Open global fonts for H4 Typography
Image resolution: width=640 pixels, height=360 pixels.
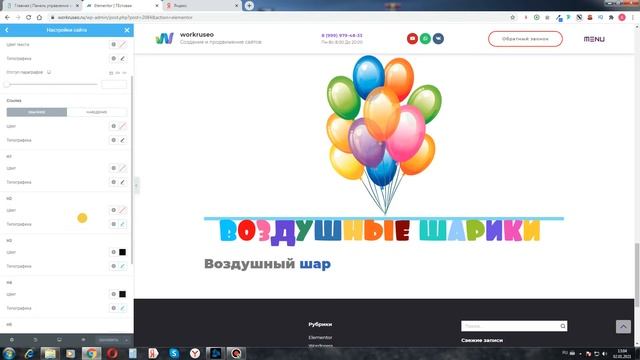113,308
